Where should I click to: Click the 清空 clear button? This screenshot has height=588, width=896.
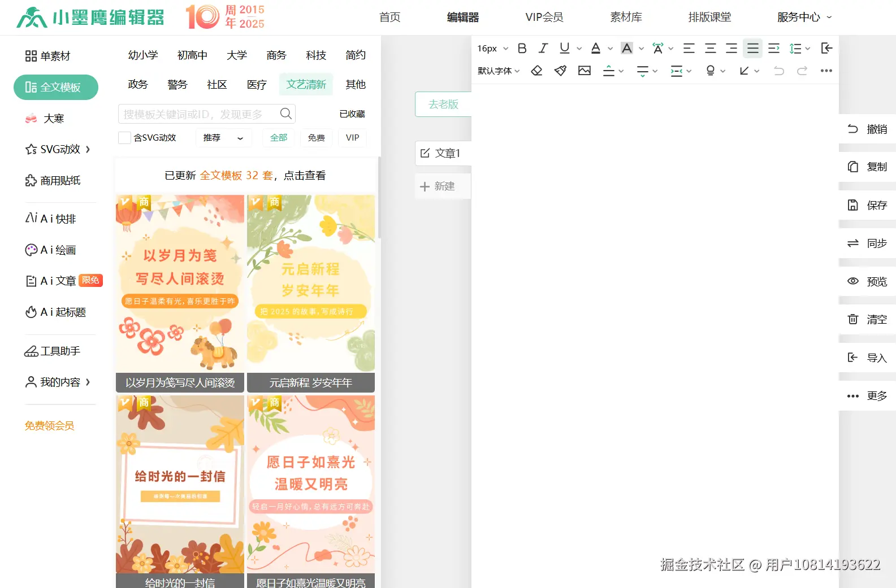[x=868, y=320]
